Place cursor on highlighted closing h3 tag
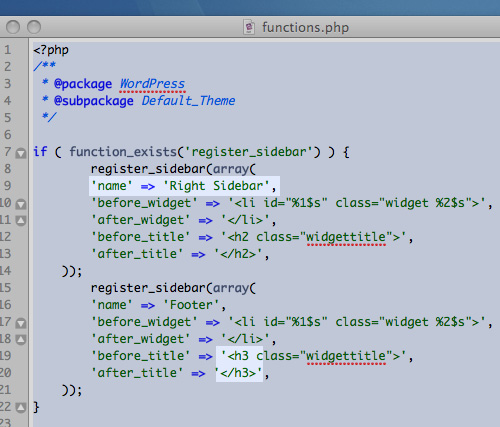This screenshot has width=500, height=427. [238, 373]
